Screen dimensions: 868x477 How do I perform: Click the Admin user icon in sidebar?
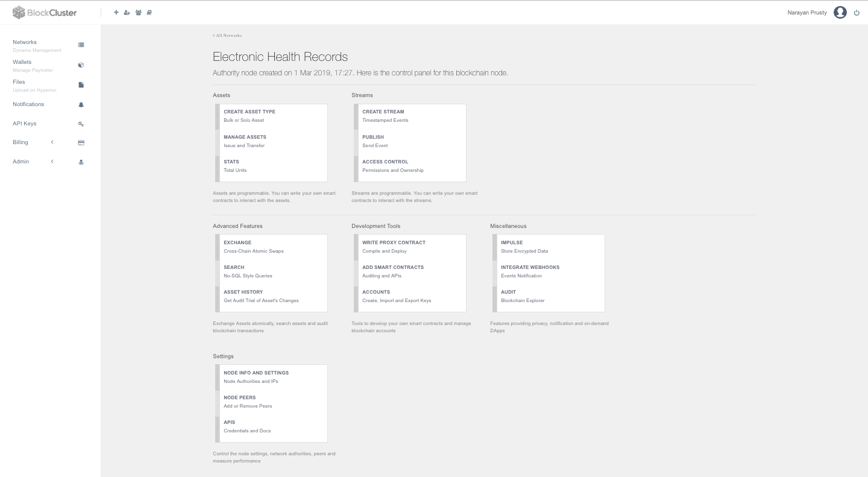click(x=81, y=162)
